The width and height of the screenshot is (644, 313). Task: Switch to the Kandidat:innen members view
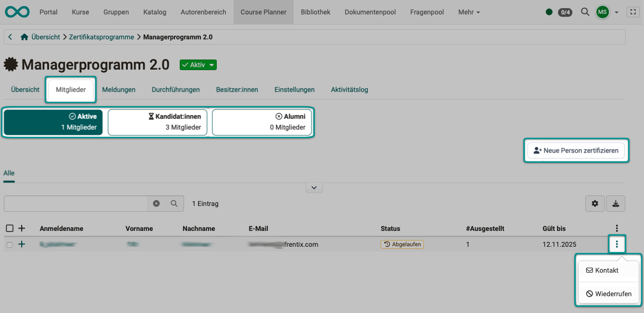pyautogui.click(x=157, y=122)
